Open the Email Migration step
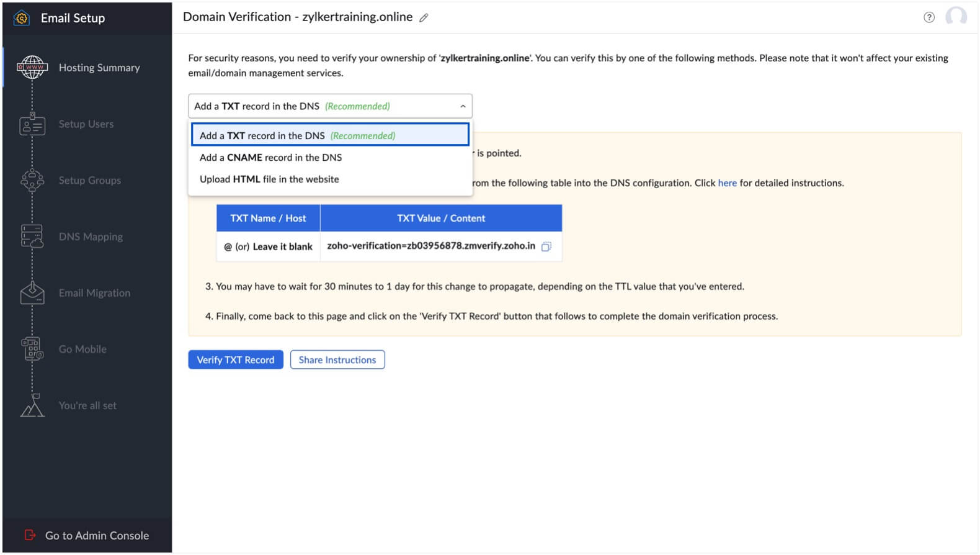The image size is (980, 555). [32, 292]
